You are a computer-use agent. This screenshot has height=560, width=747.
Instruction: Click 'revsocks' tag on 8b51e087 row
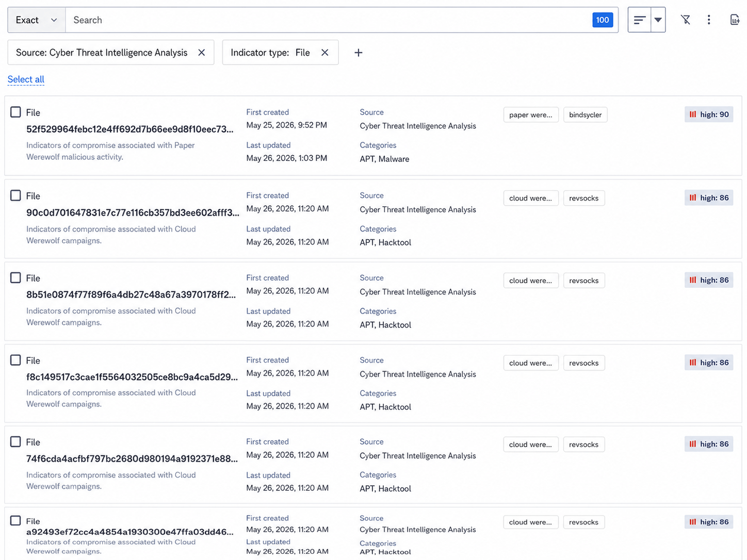coord(584,281)
